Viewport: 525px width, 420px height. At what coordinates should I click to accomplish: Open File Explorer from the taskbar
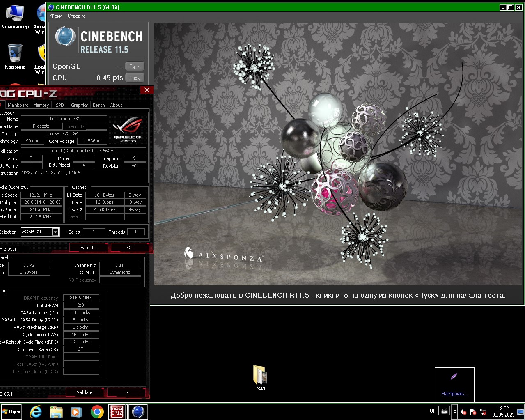(x=56, y=411)
